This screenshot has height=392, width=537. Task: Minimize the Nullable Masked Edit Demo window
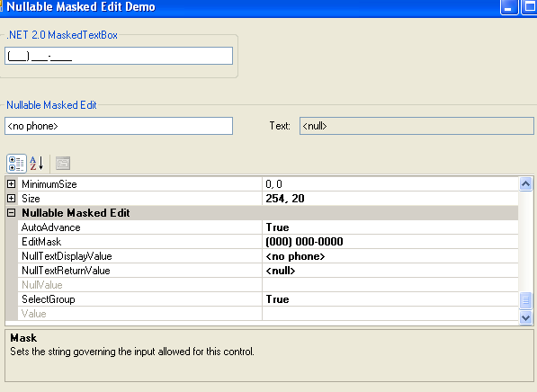coord(509,7)
